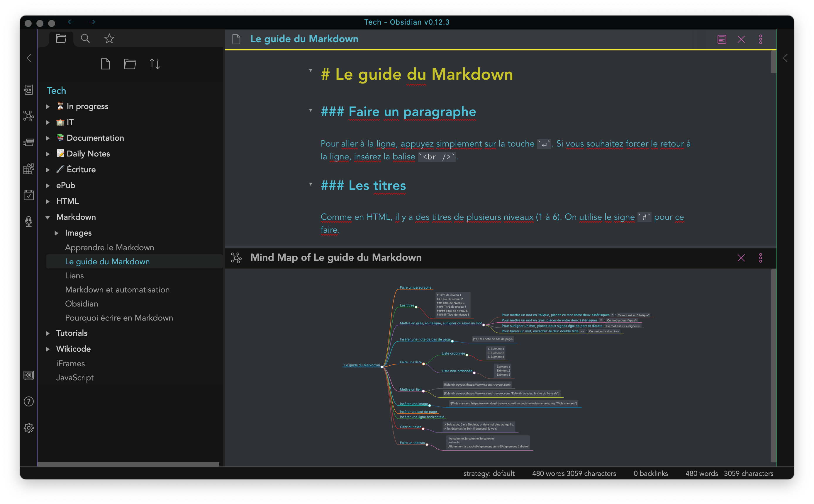The height and width of the screenshot is (504, 814).
Task: Open Settings gear icon
Action: 29,428
